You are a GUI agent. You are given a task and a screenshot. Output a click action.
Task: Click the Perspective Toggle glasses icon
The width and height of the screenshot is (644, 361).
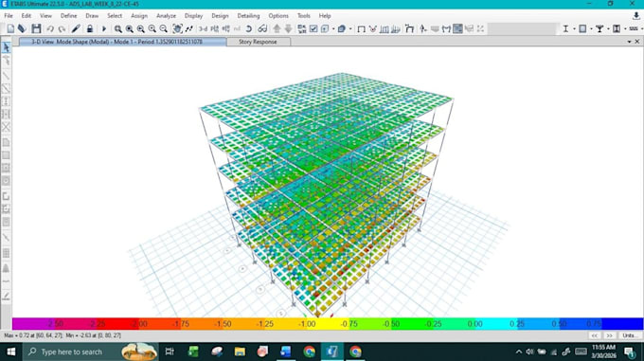coord(262,28)
